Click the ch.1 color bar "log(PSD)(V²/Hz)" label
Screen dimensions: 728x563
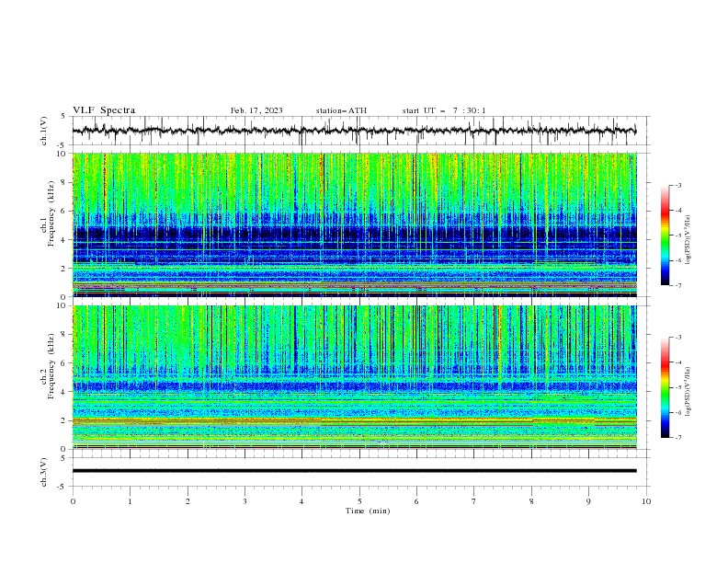pos(688,240)
